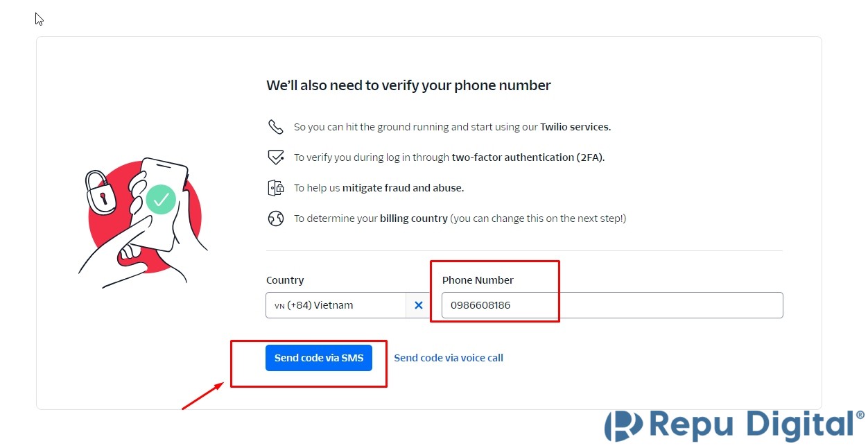Click the globe billing country icon
868x446 pixels.
276,218
